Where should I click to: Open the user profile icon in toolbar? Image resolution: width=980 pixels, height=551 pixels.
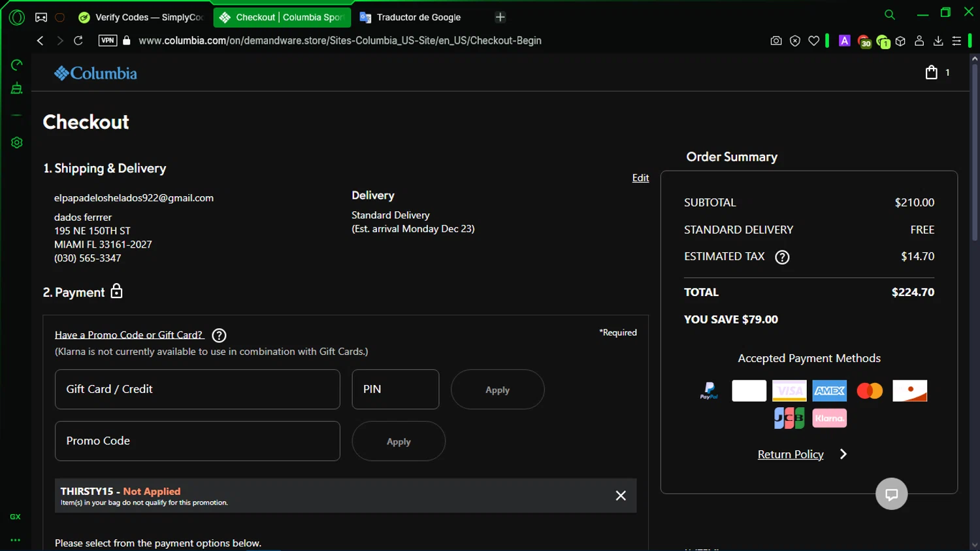pos(919,41)
